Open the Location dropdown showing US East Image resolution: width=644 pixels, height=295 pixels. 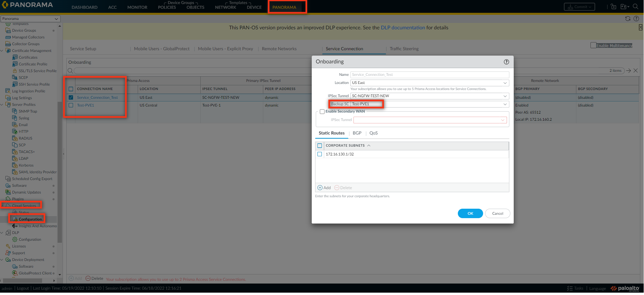point(430,83)
